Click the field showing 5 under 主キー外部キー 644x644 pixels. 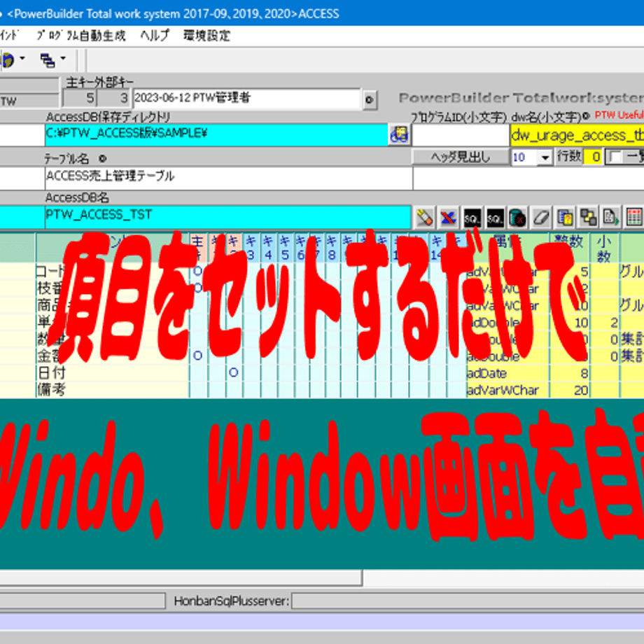[x=80, y=99]
